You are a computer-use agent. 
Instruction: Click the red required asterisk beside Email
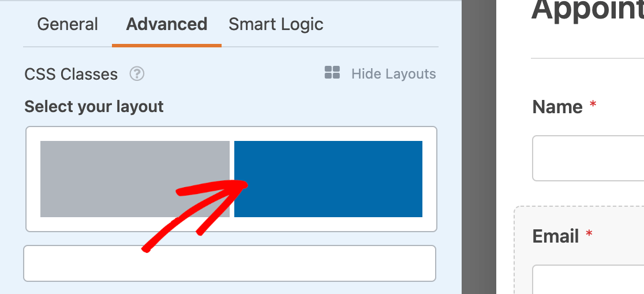coord(589,234)
